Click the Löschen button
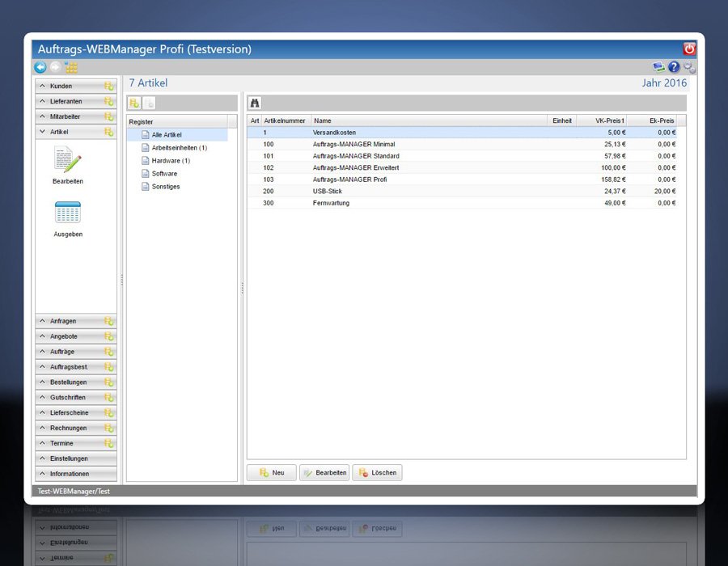 point(378,473)
